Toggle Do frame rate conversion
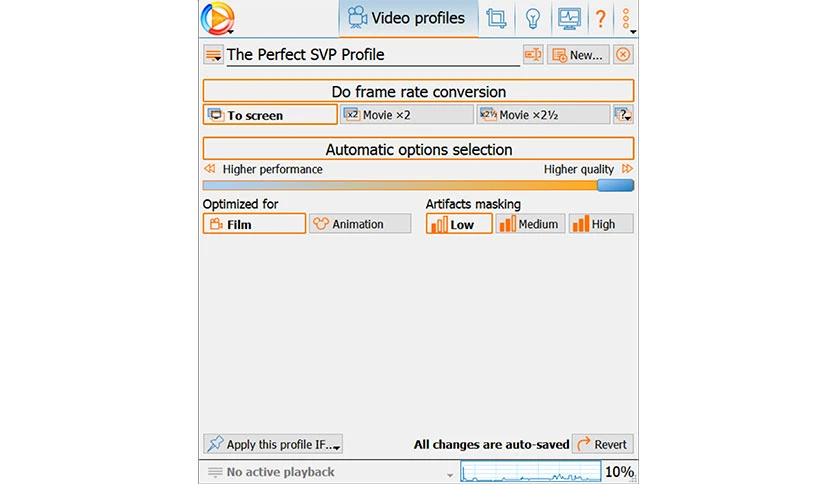Image resolution: width=836 pixels, height=484 pixels. click(x=418, y=91)
